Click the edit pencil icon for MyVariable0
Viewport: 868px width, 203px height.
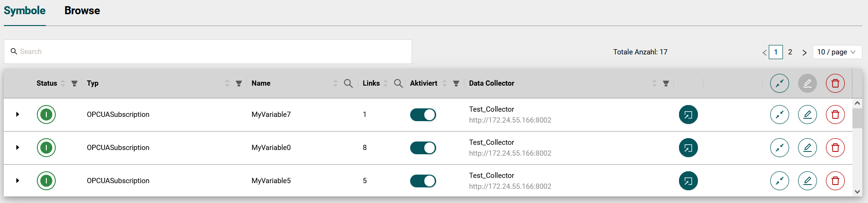pos(807,148)
